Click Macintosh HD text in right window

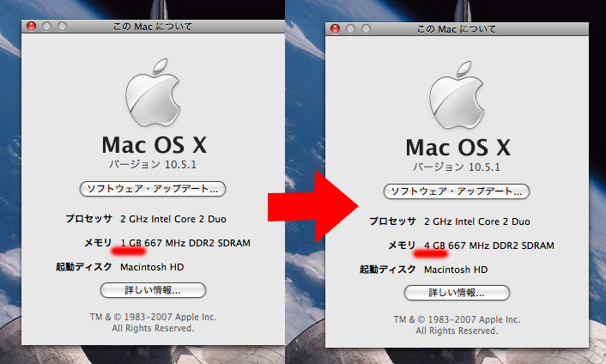[x=456, y=270]
